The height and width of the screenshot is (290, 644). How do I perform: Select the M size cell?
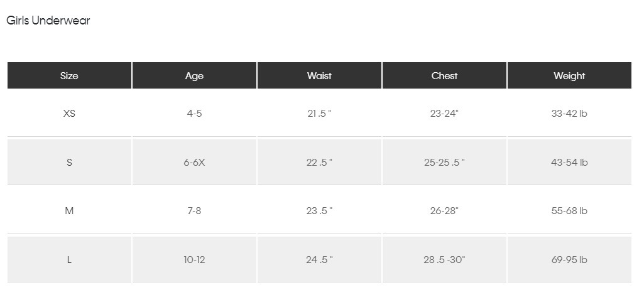(x=69, y=211)
